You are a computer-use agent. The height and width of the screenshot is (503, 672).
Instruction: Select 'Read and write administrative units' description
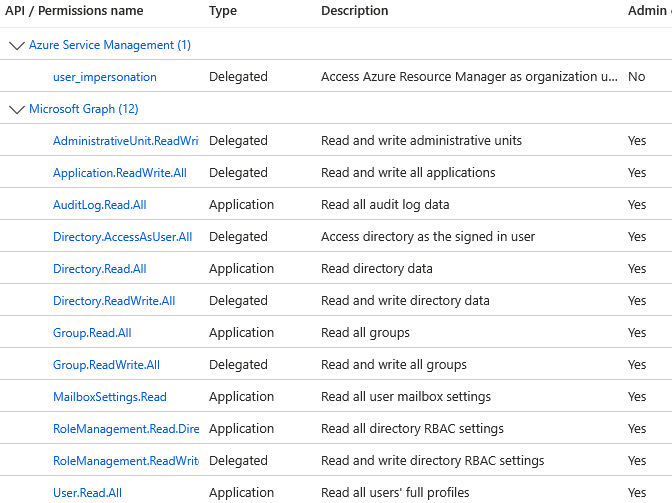pos(421,141)
